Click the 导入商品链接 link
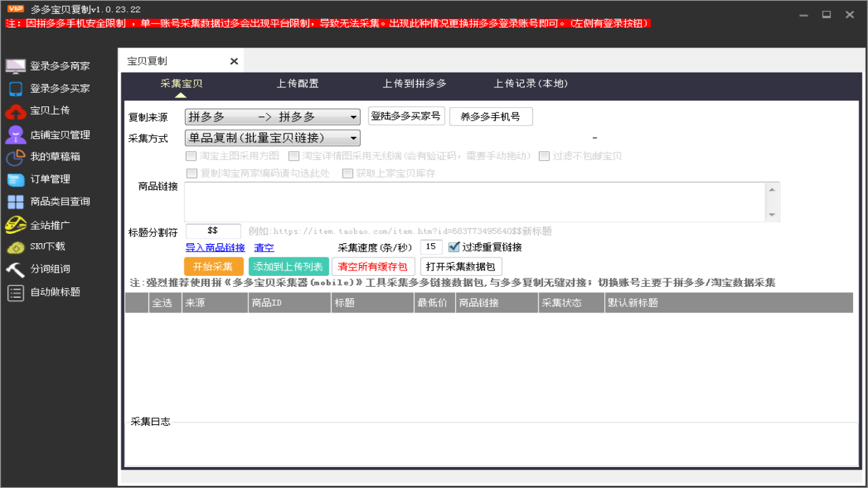 [215, 247]
